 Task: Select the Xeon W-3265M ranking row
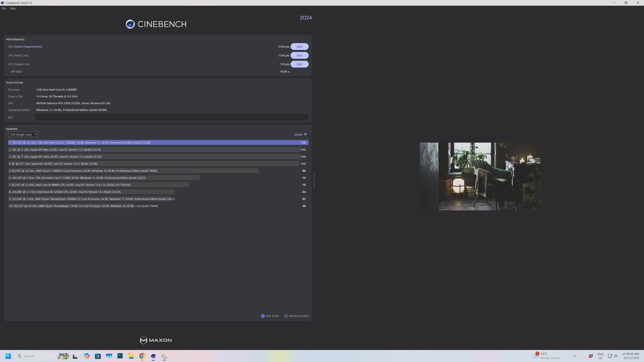[x=158, y=192]
